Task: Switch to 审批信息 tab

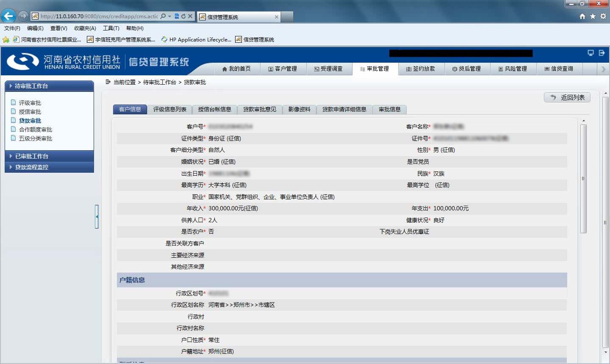Action: 390,109
